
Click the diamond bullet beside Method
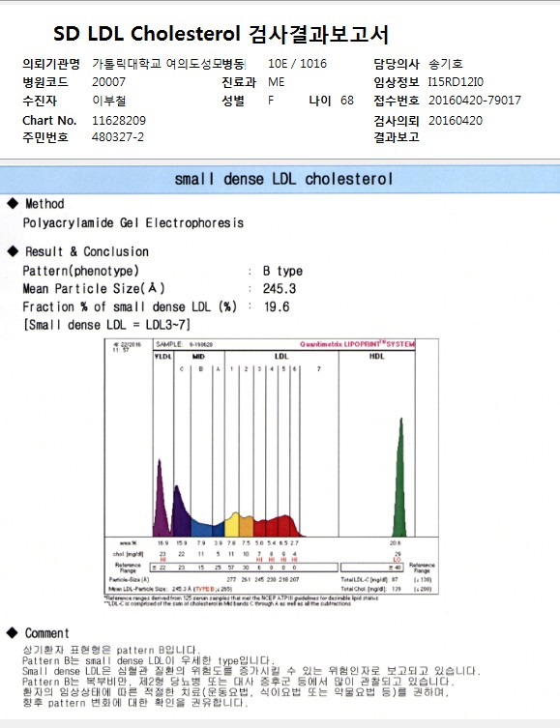[13, 203]
